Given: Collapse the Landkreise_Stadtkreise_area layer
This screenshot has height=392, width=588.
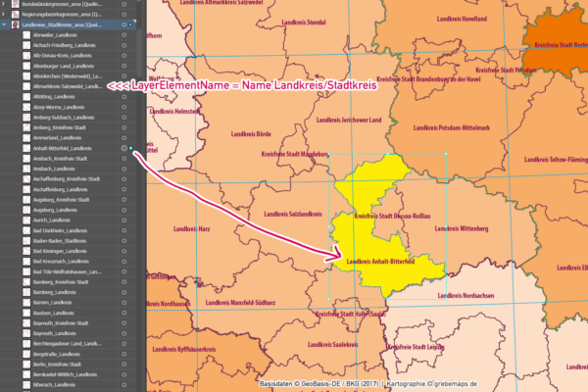Looking at the screenshot, I should click(4, 24).
